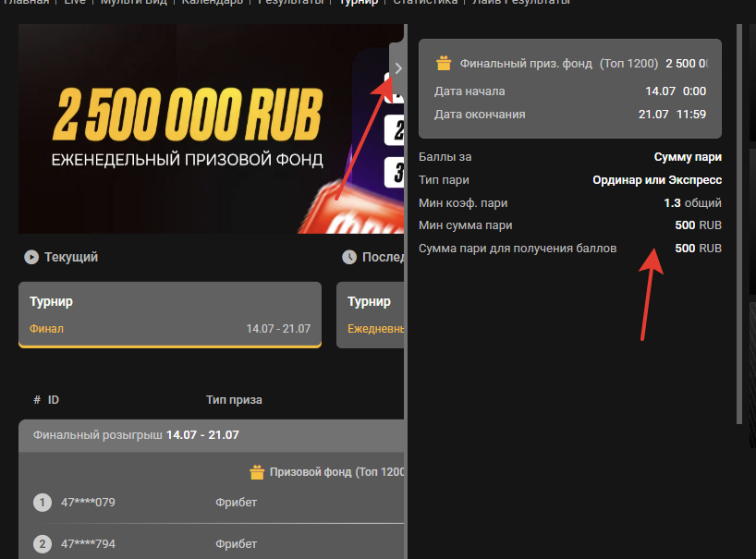
Task: Click the next arrow on the promo banner
Action: [x=397, y=68]
